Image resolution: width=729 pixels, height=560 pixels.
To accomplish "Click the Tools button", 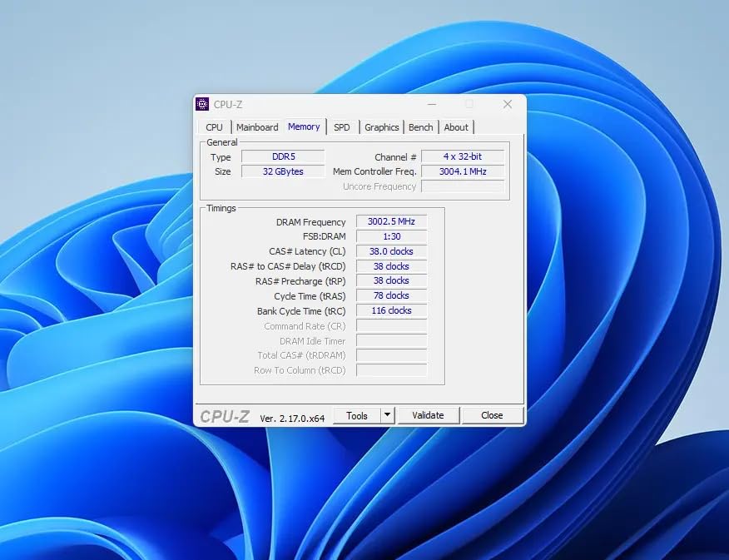I will click(357, 415).
